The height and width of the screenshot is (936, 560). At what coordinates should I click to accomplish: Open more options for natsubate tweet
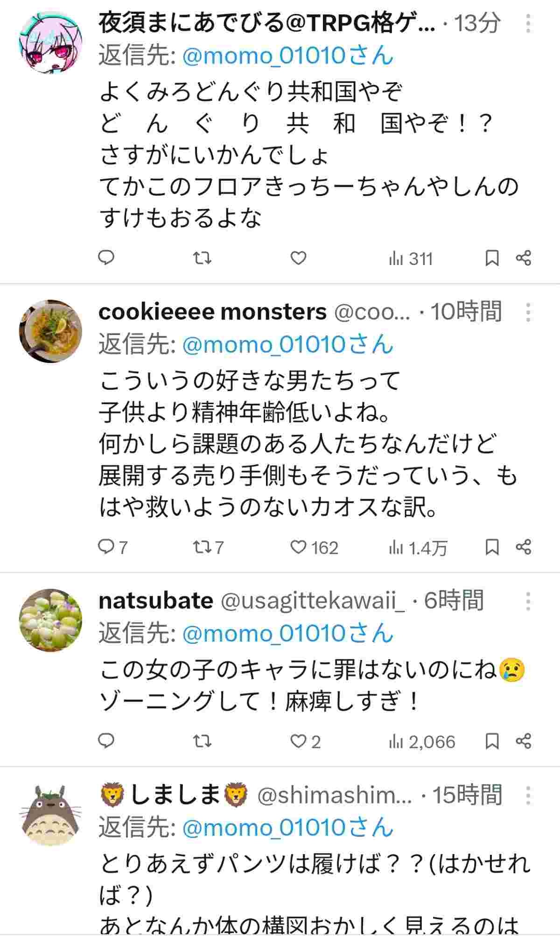coord(528,601)
